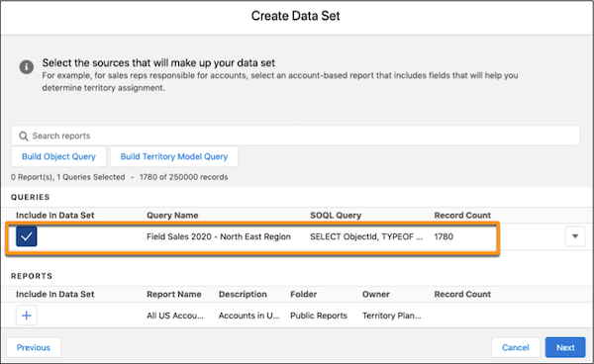This screenshot has width=594, height=364.
Task: Cancel the Create Data Set dialog
Action: (515, 347)
